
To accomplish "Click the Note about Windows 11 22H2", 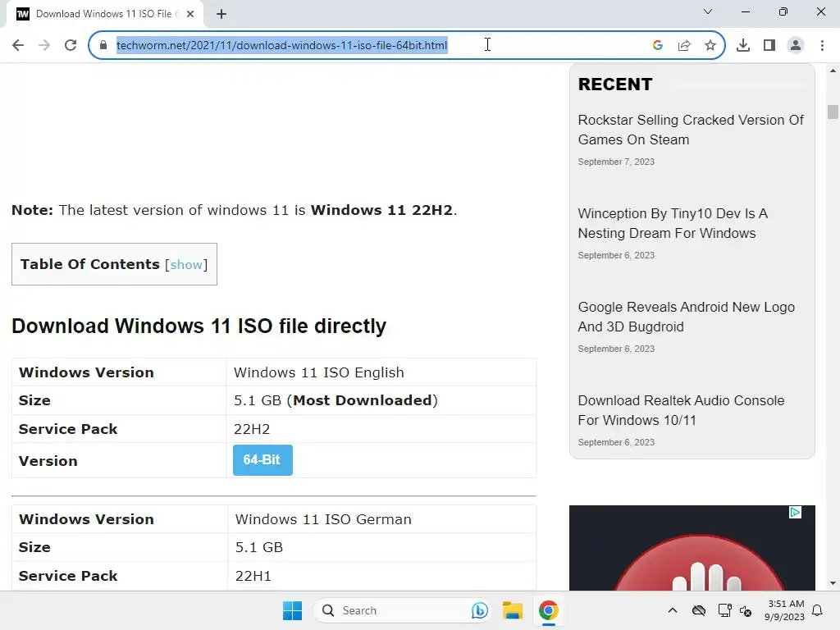I will 234,210.
